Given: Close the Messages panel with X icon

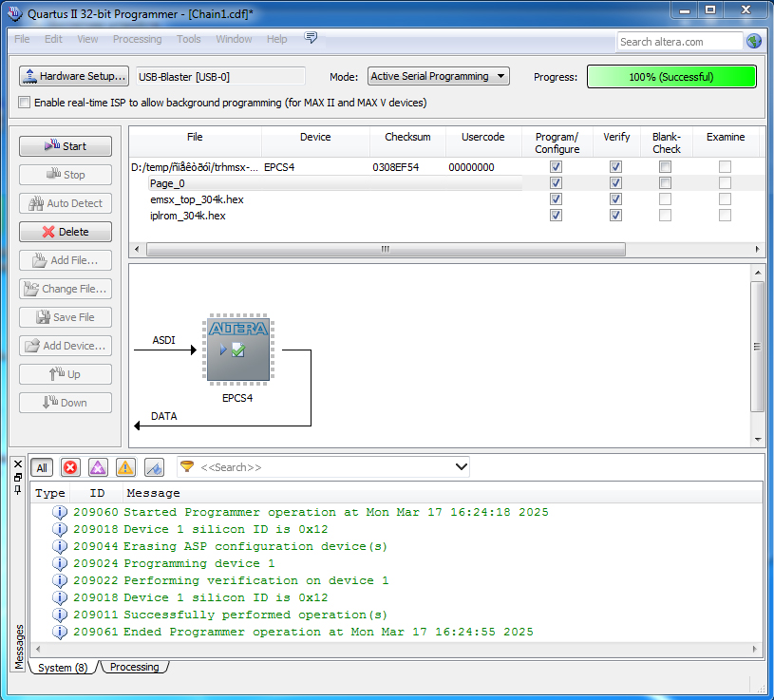Looking at the screenshot, I should pos(18,464).
